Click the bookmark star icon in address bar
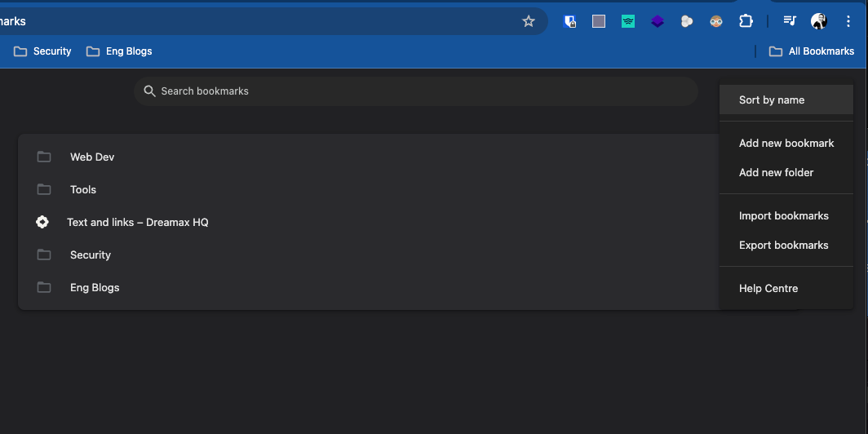Screen dimensions: 868x434 (x=529, y=21)
